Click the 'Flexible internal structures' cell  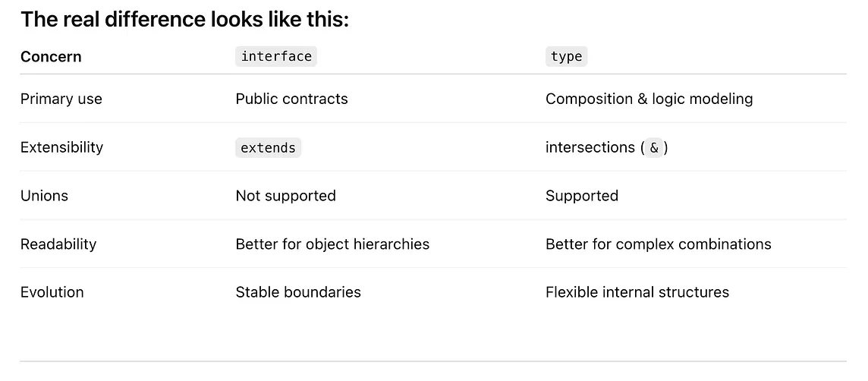pos(637,292)
